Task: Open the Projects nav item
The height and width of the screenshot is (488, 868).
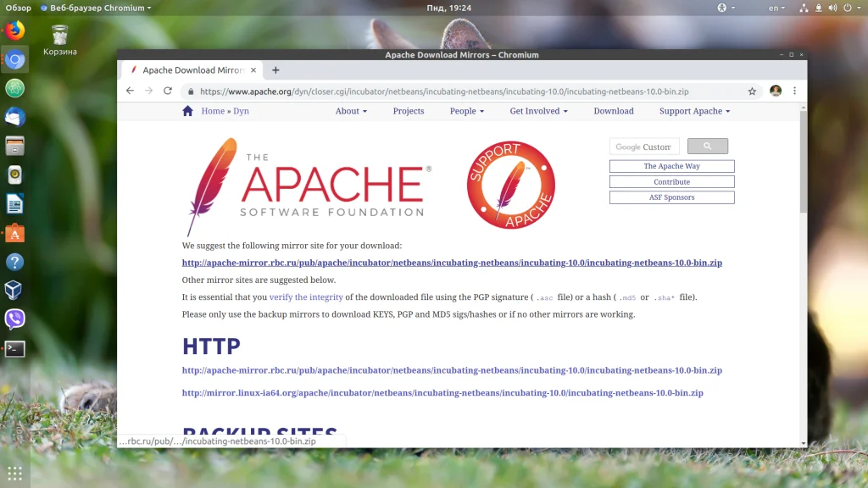Action: tap(409, 111)
